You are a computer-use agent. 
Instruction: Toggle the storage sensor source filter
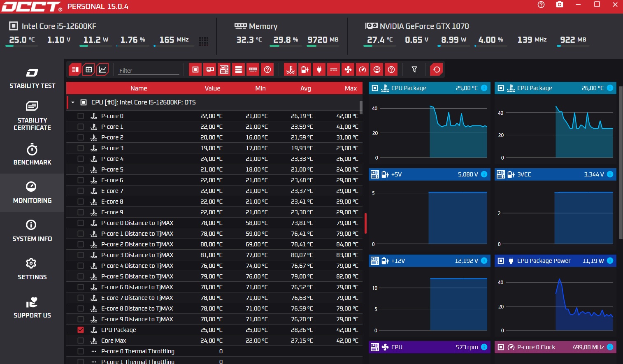pos(239,70)
